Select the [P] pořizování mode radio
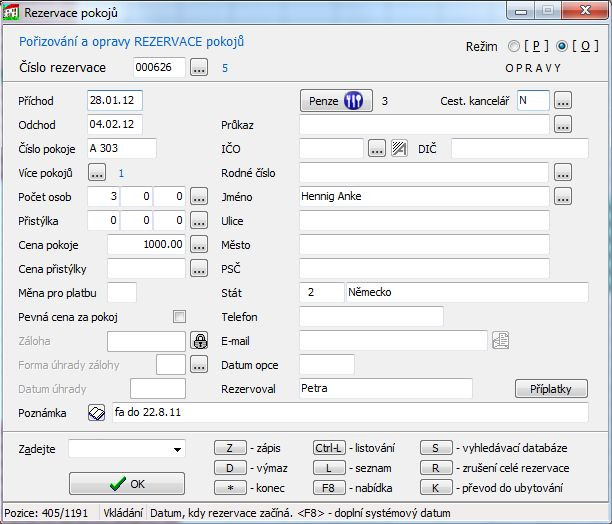The image size is (612, 524). (x=514, y=46)
